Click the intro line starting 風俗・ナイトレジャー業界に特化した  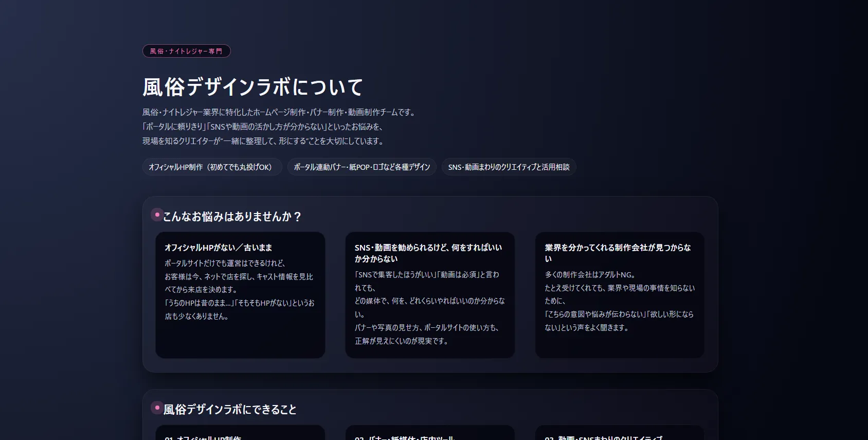[x=279, y=112]
